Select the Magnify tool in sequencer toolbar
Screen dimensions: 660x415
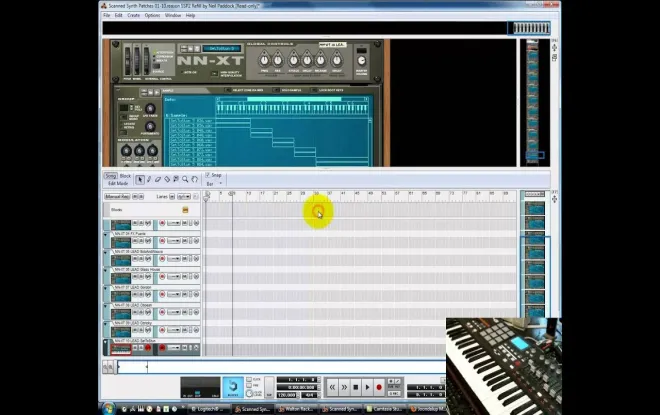pyautogui.click(x=185, y=179)
